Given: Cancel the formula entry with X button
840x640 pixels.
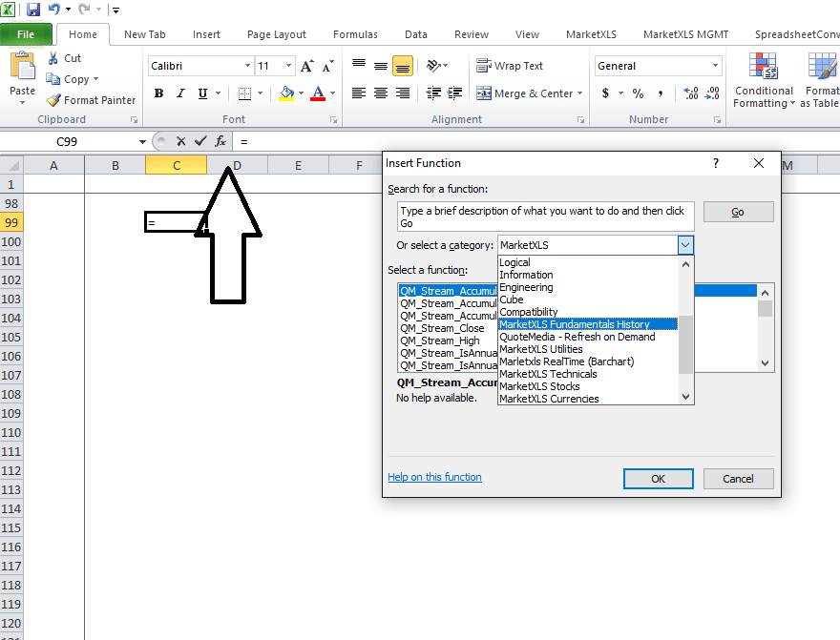Looking at the screenshot, I should pos(180,141).
